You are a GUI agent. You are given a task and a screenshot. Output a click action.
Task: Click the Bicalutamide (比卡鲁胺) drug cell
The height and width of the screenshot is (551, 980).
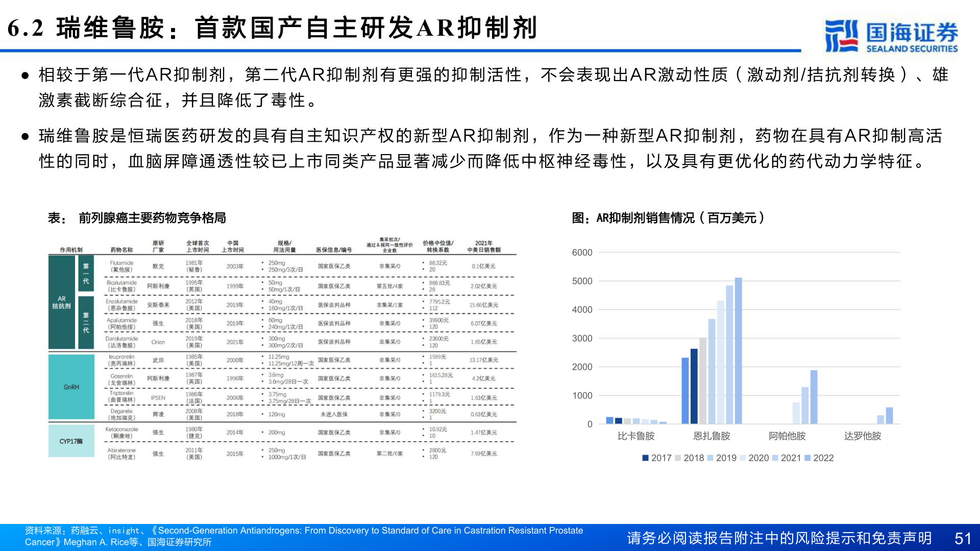click(x=121, y=286)
